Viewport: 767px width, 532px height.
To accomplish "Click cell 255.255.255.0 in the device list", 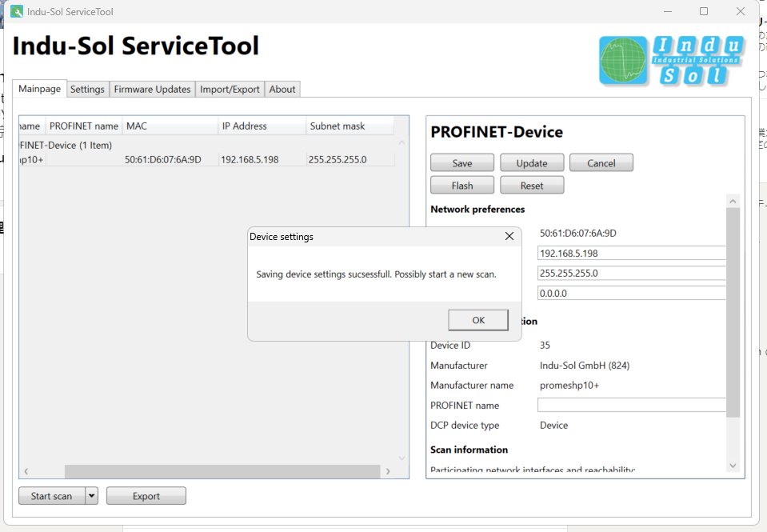I will [x=338, y=159].
